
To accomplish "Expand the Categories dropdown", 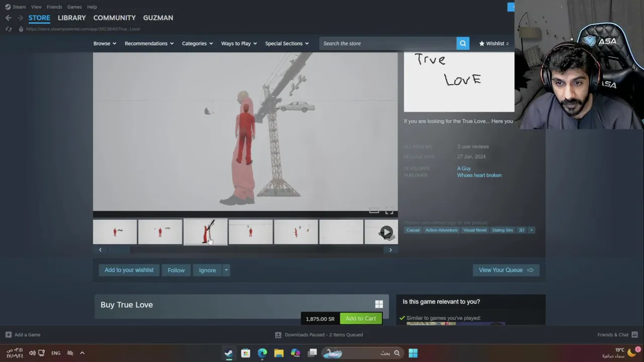I will pyautogui.click(x=197, y=43).
